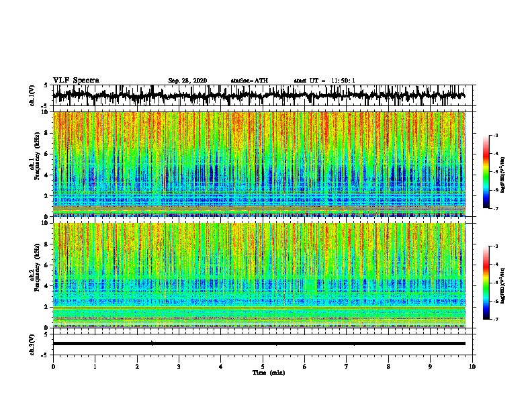Click the '-7' value on ch.2 color bar
This screenshot has height=411, width=532.
pos(496,319)
